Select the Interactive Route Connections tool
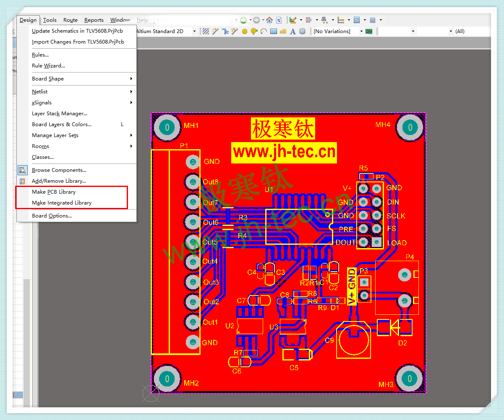 click(216, 31)
